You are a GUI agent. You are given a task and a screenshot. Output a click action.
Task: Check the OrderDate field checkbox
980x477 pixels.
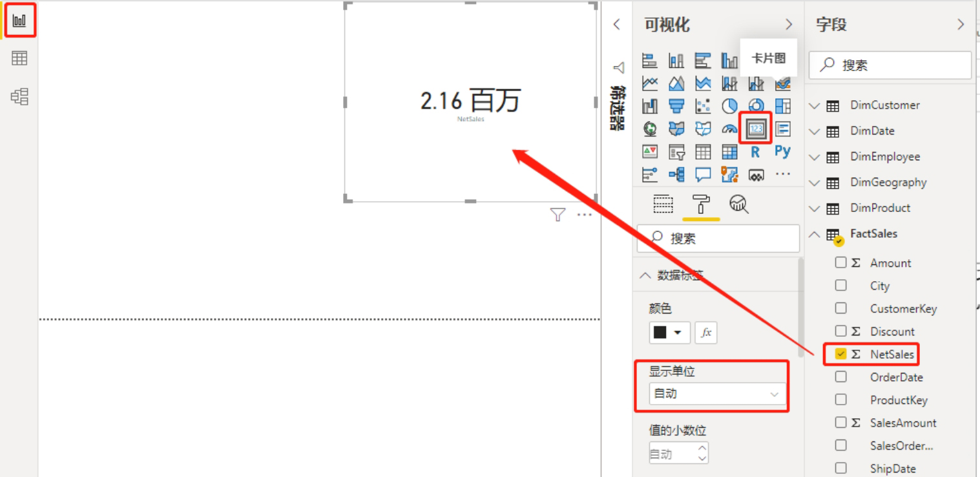[840, 377]
